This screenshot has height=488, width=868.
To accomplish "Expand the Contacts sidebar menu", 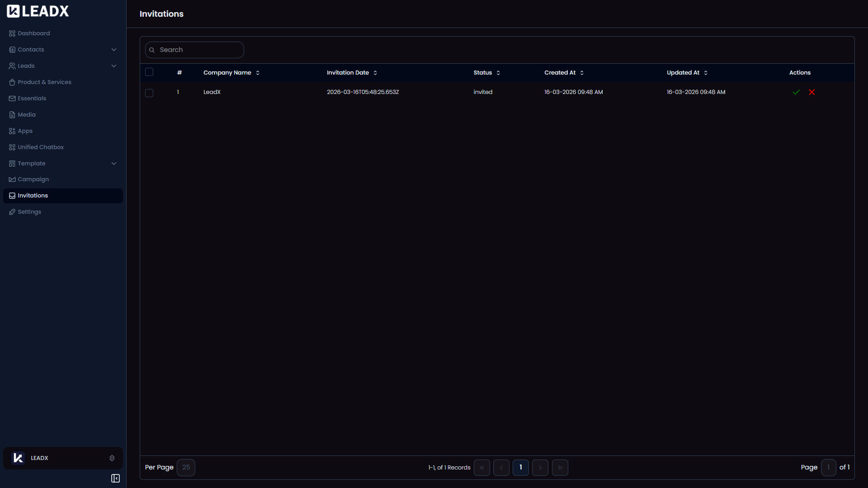I will pyautogui.click(x=114, y=50).
